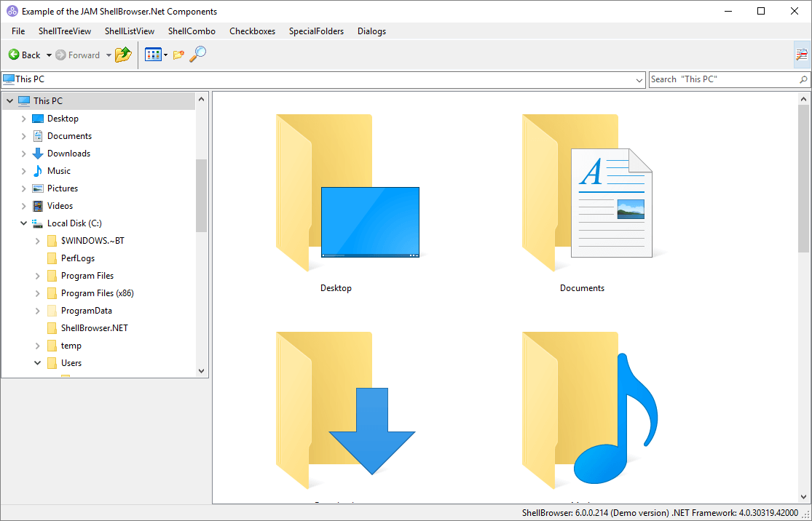Click the Forward navigation icon
Screen dimensions: 812x521
tap(62, 55)
